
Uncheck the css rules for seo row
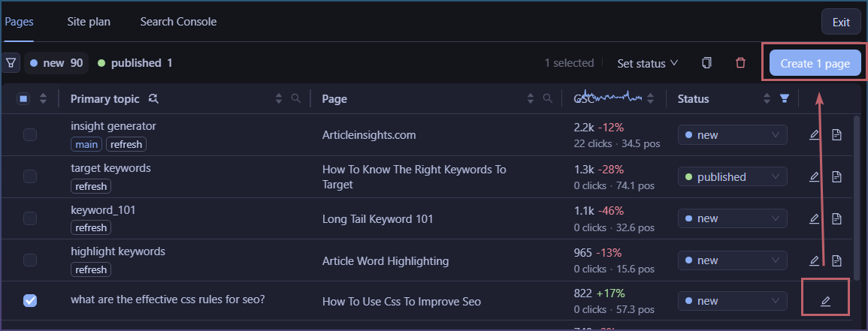(x=30, y=301)
